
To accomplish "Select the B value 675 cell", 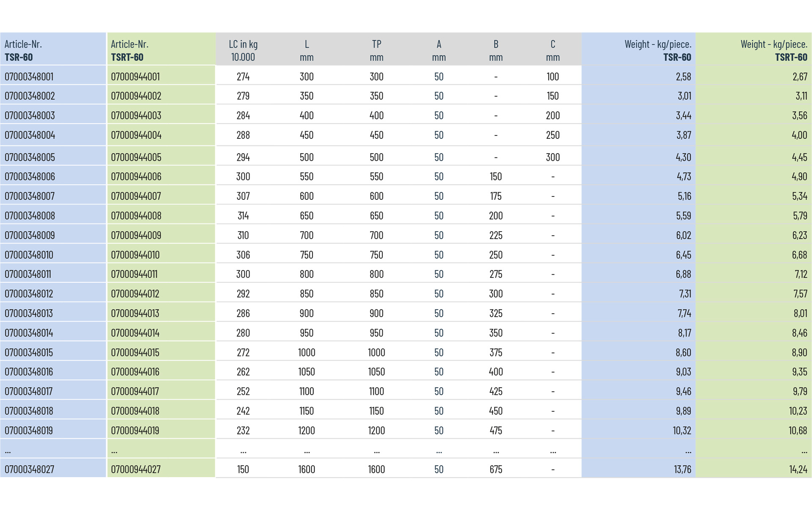I will [496, 469].
